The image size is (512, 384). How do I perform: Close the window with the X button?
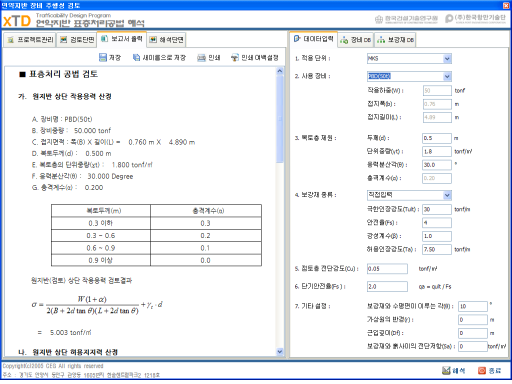coord(506,5)
